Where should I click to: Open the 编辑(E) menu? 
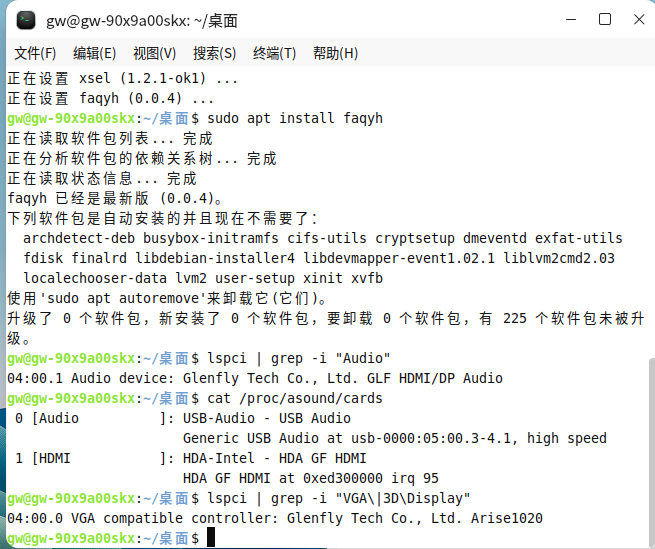94,53
